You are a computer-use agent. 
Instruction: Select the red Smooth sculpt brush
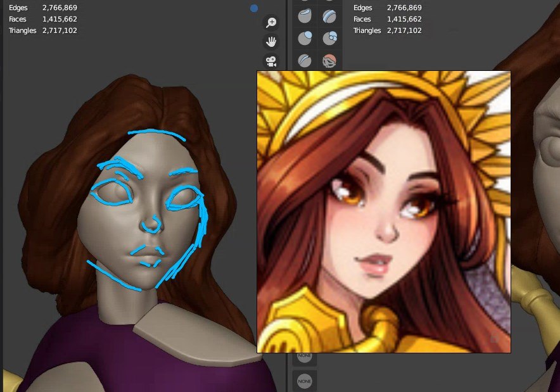329,61
